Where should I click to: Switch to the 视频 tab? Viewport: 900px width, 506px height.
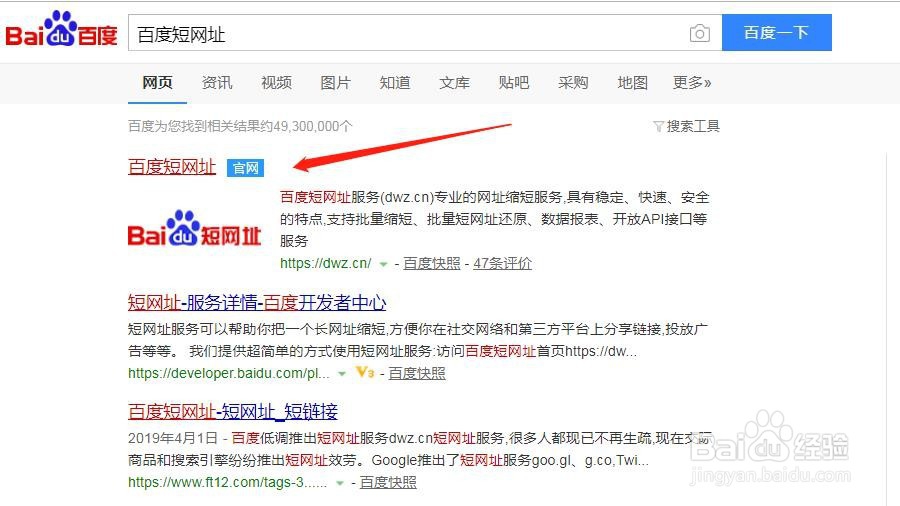276,83
